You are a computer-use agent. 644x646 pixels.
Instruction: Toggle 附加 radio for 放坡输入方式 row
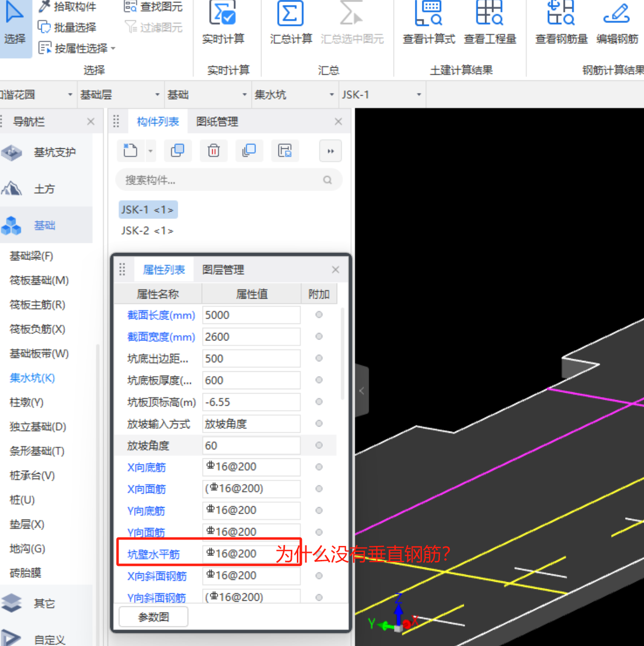click(319, 424)
